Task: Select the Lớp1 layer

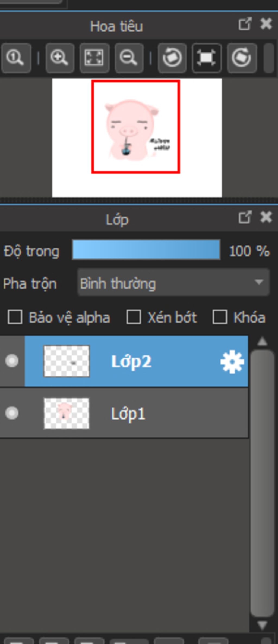Action: [x=163, y=413]
